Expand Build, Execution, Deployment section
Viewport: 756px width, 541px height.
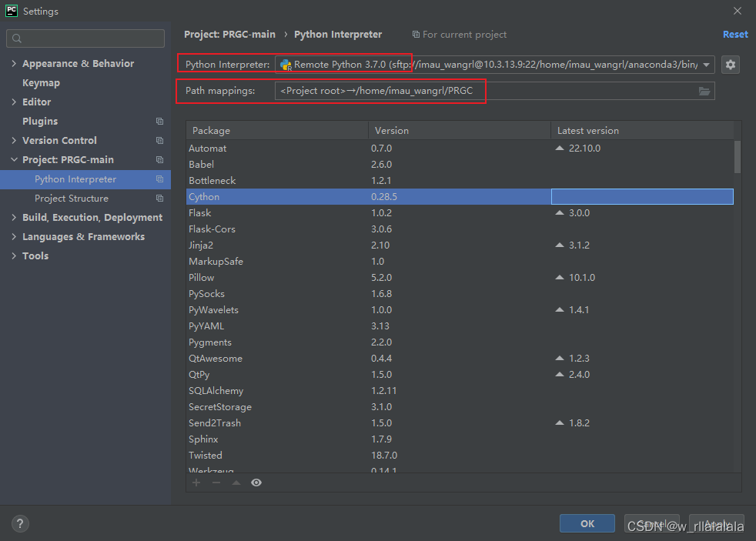(14, 218)
